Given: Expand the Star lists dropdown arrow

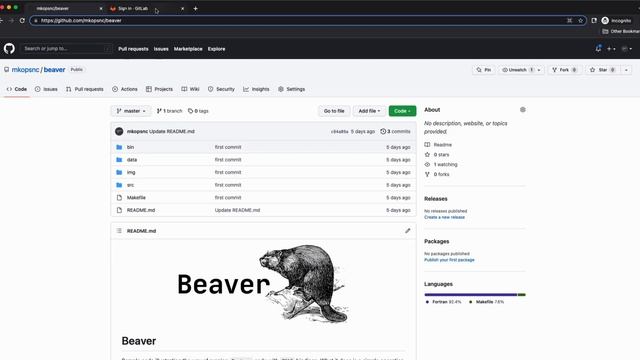Looking at the screenshot, I should [627, 70].
